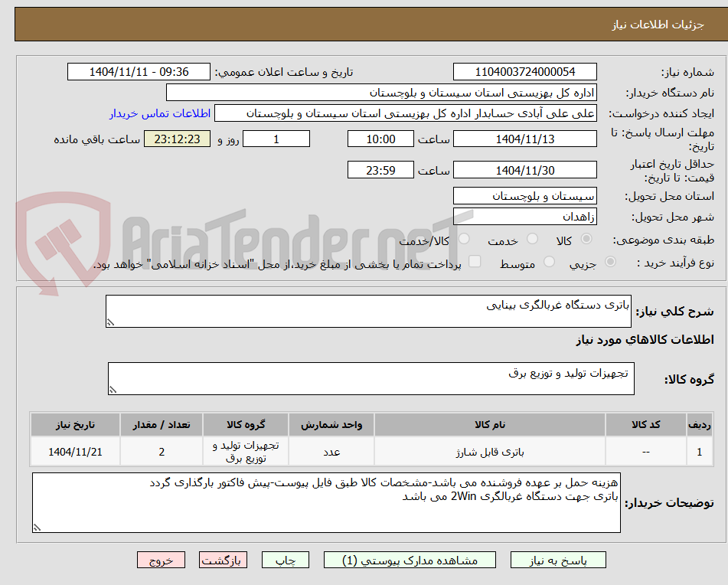
Task: Select the کالا/خدمت radio button
Action: (x=464, y=239)
